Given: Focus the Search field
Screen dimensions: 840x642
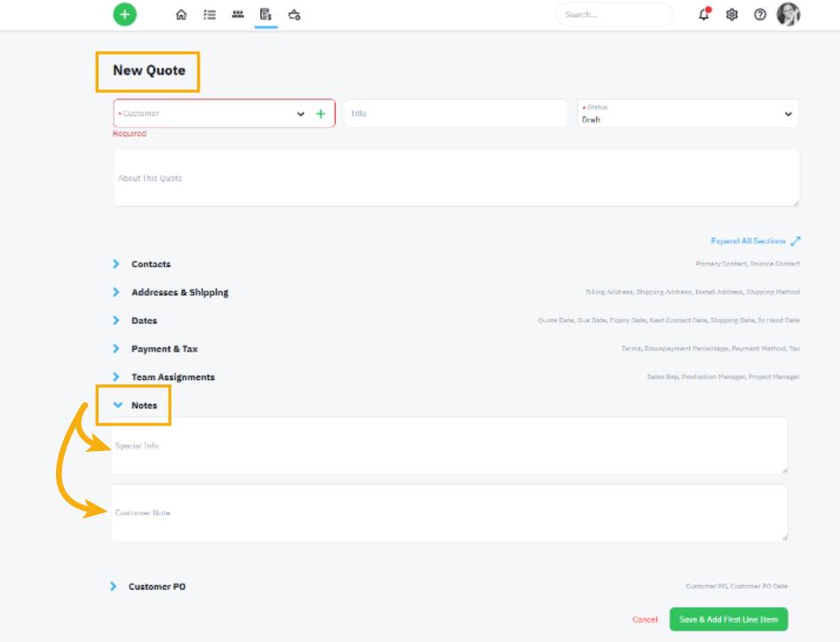Looking at the screenshot, I should pyautogui.click(x=614, y=14).
